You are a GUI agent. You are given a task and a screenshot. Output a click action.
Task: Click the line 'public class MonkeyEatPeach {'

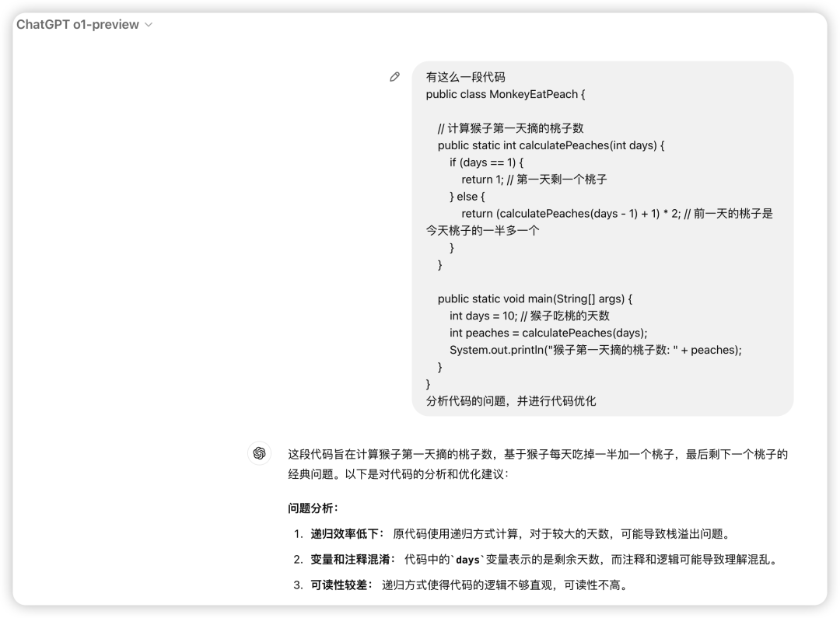click(505, 94)
